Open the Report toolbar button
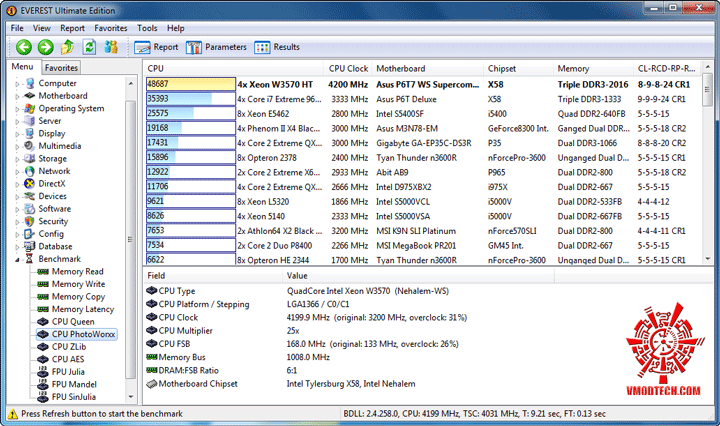Image resolution: width=720 pixels, height=426 pixels. (156, 47)
